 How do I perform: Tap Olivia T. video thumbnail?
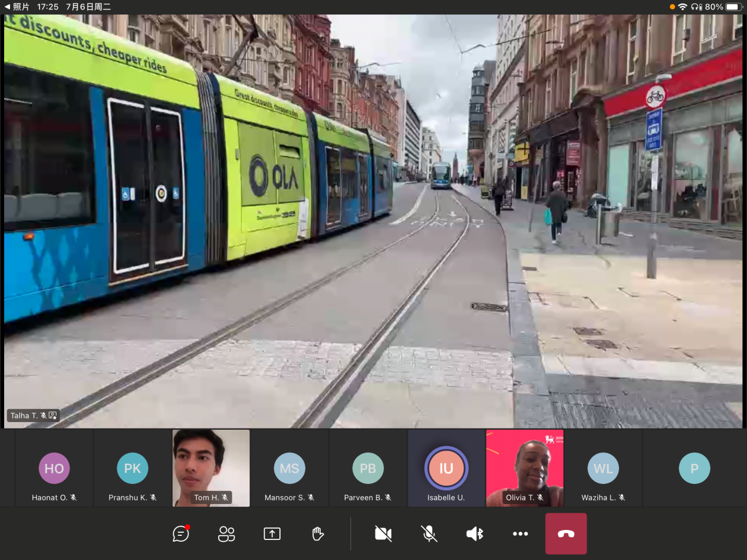(x=525, y=468)
